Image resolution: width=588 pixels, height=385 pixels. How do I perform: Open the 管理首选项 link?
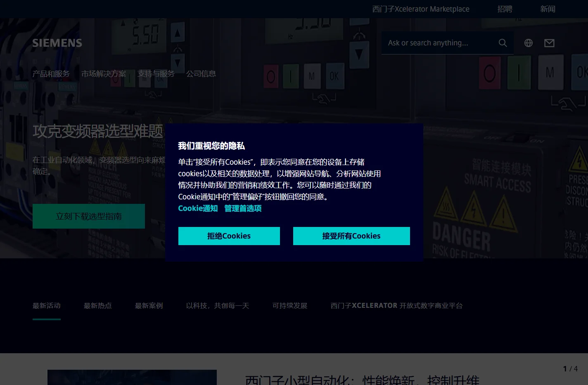[x=243, y=208]
